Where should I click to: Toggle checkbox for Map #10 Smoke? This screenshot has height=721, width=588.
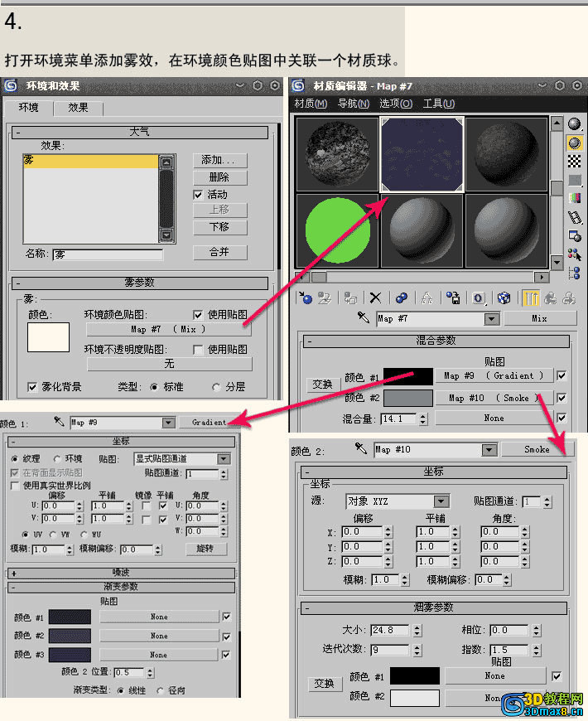tap(561, 398)
